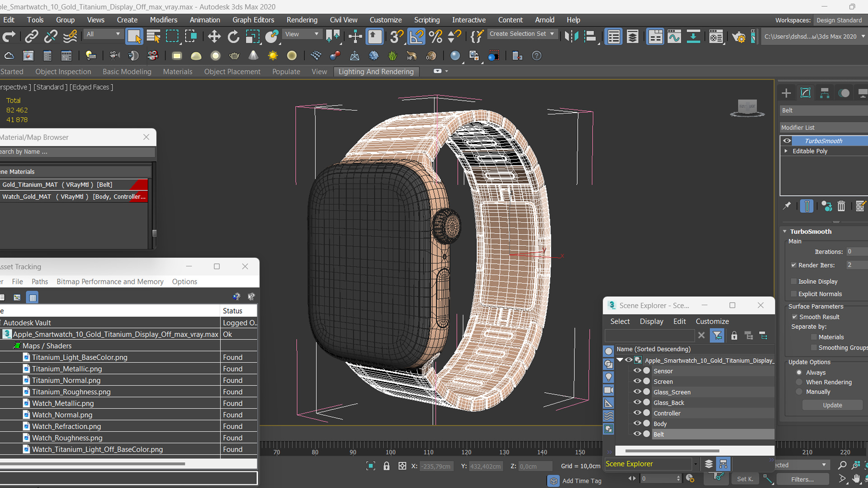The width and height of the screenshot is (868, 488).
Task: Open Create Selection Set dropdown
Action: click(x=522, y=34)
